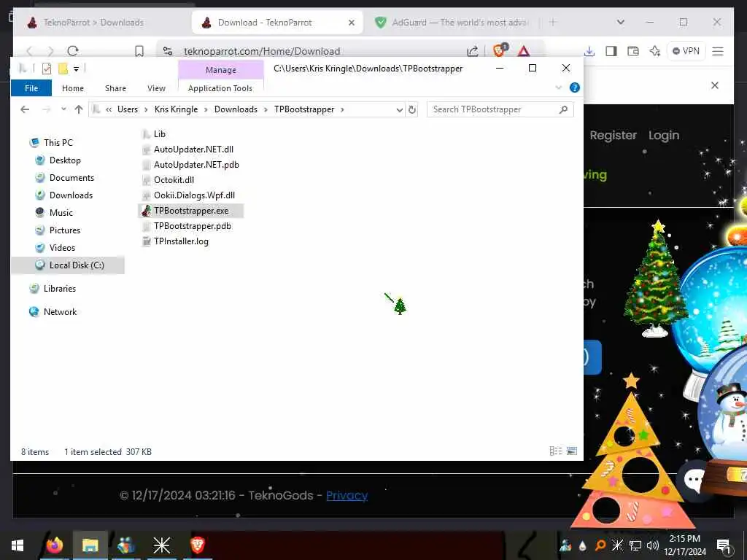Click the Brave Rewards triangle icon
Viewport: 747px width, 560px height.
524,51
